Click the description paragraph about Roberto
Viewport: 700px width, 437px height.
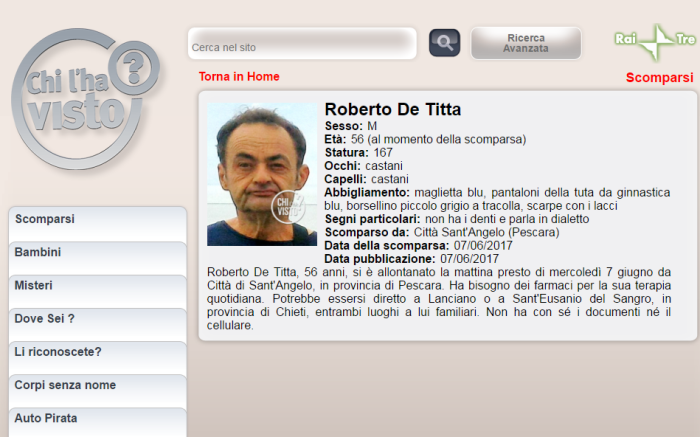click(x=439, y=299)
